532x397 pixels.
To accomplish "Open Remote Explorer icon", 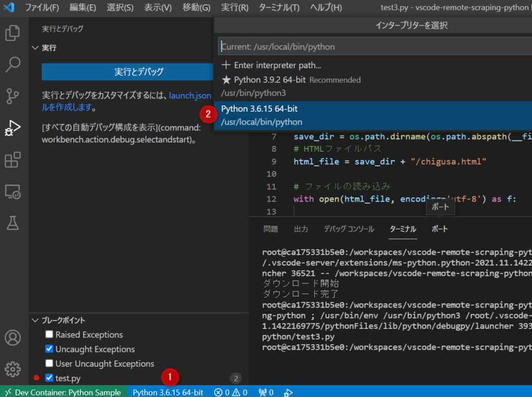I will click(x=12, y=192).
